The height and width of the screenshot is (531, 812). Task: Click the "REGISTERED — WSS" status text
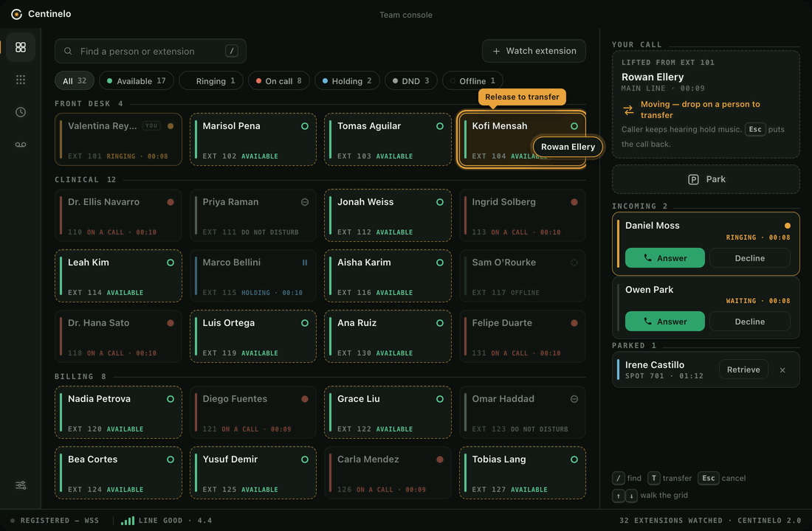tap(60, 521)
